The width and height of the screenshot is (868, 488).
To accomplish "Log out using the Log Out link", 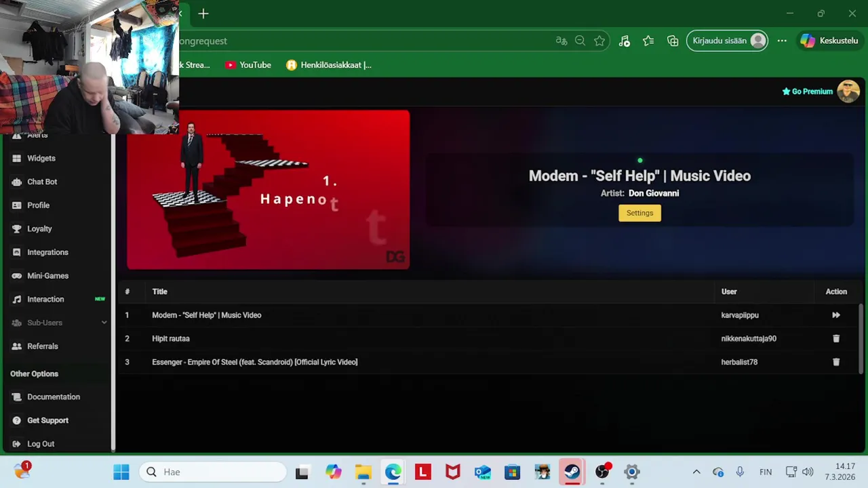I will 41,444.
